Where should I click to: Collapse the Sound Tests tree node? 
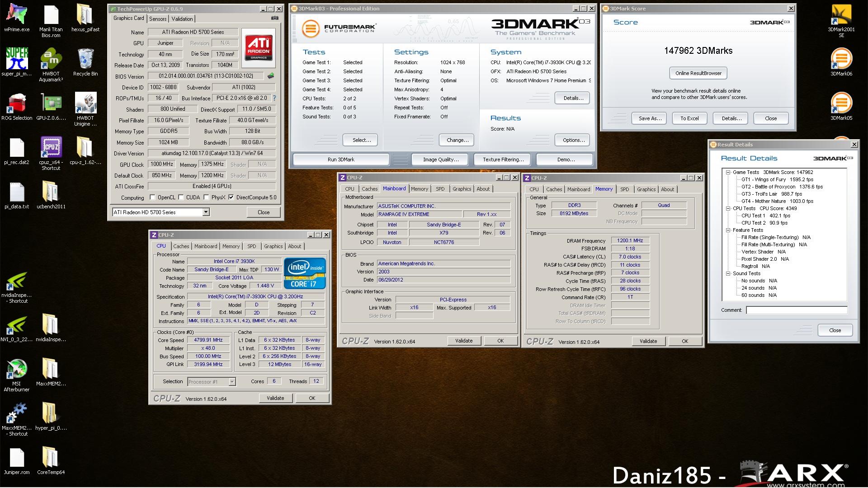[728, 273]
